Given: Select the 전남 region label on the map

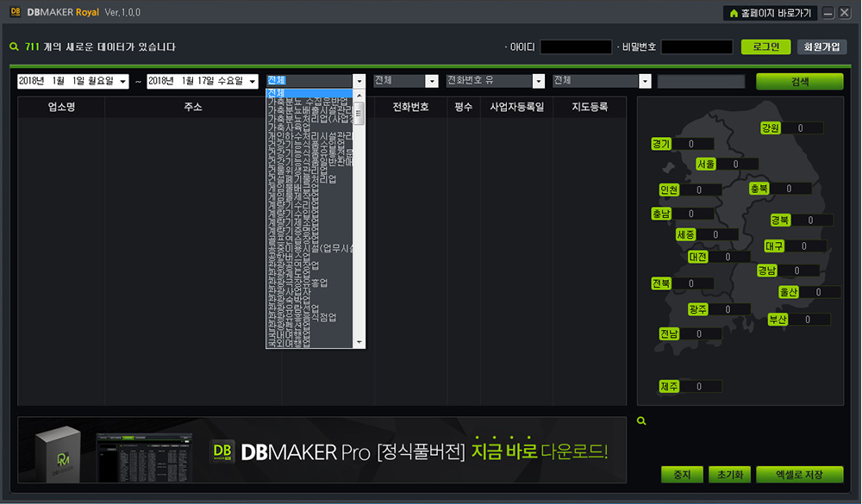Looking at the screenshot, I should [x=669, y=333].
